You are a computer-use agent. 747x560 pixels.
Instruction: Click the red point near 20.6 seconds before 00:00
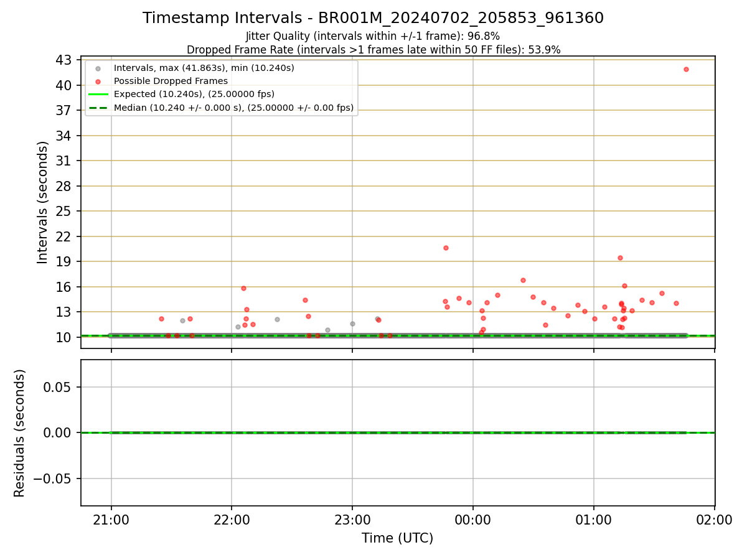click(x=446, y=248)
